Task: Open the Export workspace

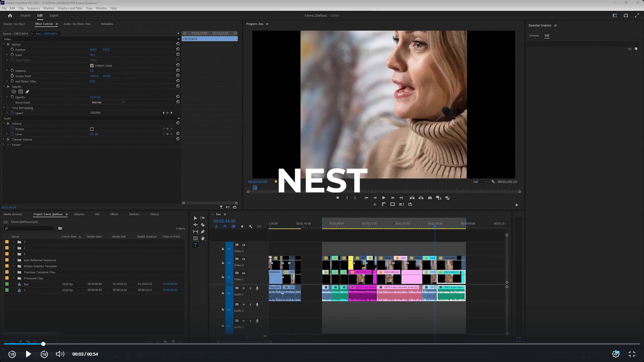Action: (54, 15)
